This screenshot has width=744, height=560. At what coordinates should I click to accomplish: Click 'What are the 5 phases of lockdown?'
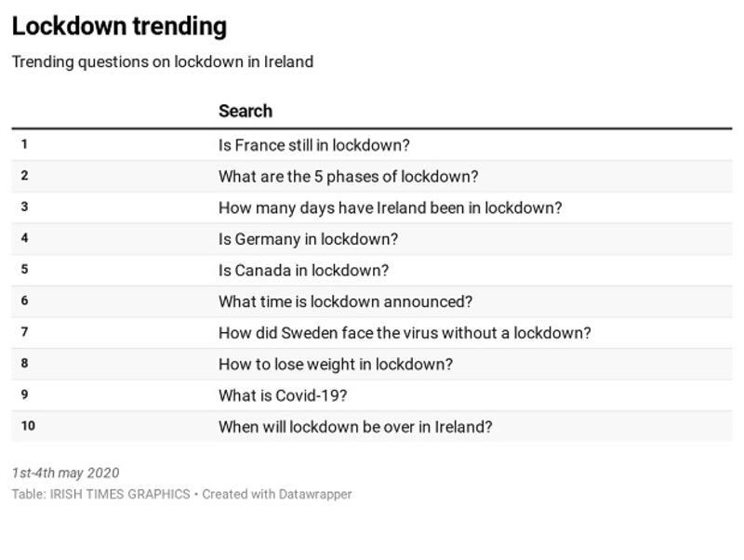(x=348, y=177)
